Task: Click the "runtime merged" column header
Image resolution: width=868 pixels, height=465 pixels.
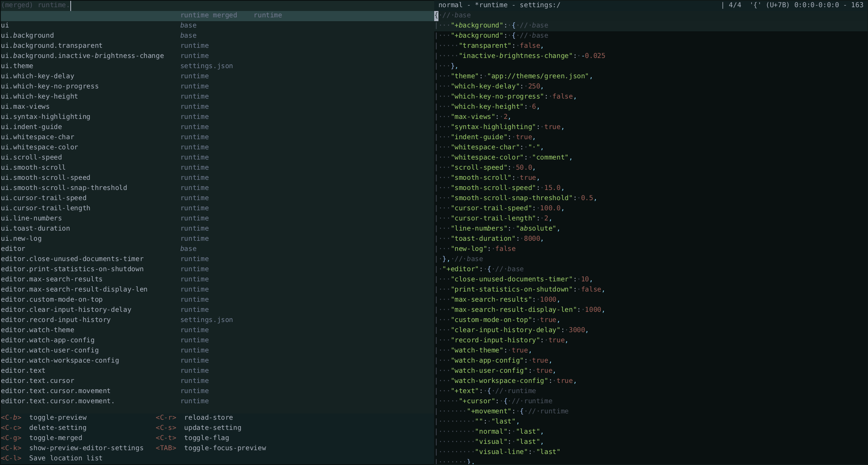Action: (x=208, y=15)
